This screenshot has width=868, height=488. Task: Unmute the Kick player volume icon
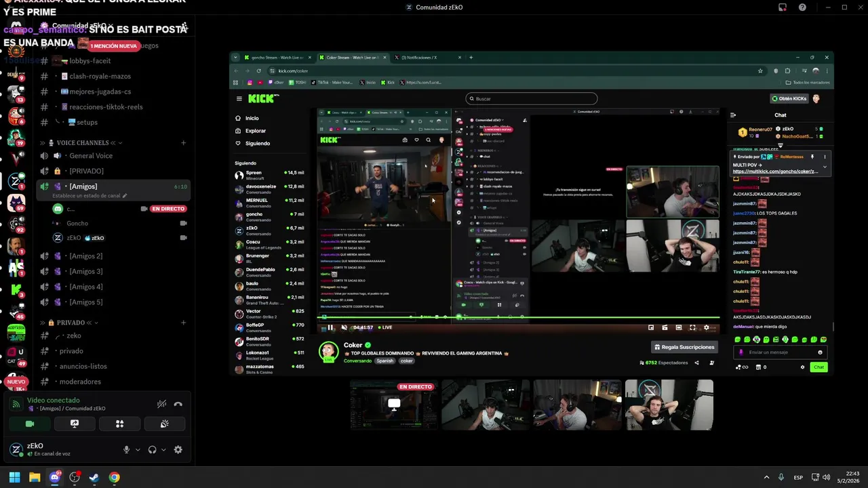pyautogui.click(x=344, y=327)
